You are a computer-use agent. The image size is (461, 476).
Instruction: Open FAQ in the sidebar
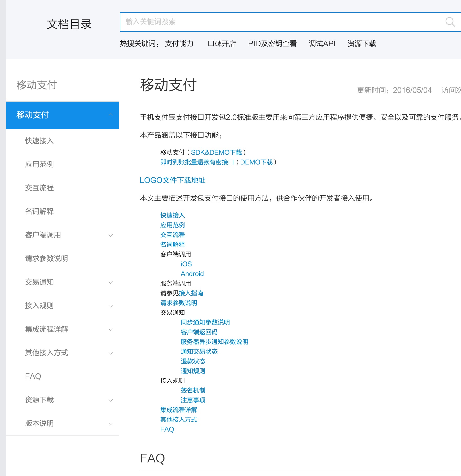pos(33,376)
